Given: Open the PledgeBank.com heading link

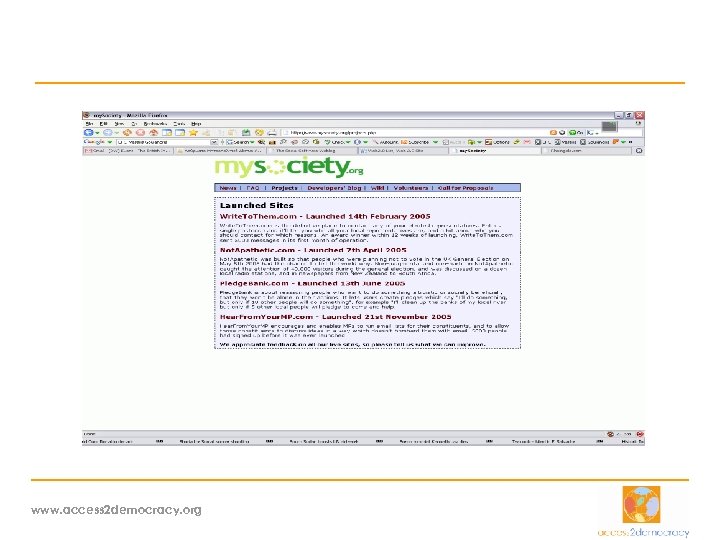Looking at the screenshot, I should click(312, 284).
